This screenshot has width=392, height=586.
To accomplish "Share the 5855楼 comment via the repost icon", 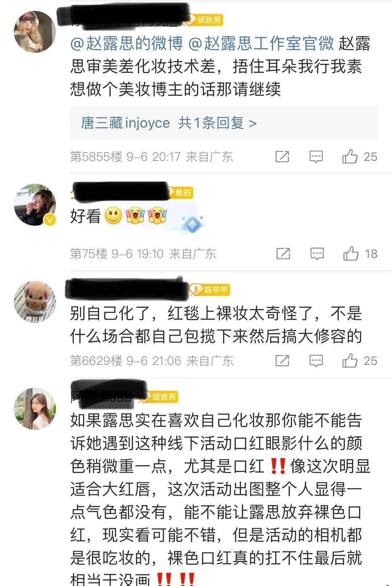I will coord(282,156).
